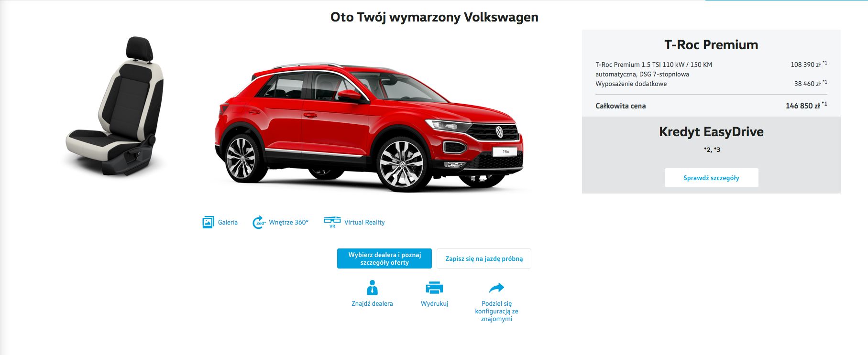Open the Galeria picture icon
This screenshot has width=868, height=355.
point(208,222)
